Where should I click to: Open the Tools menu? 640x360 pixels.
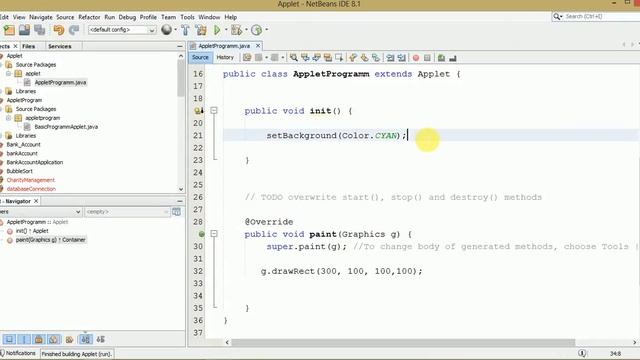187,17
